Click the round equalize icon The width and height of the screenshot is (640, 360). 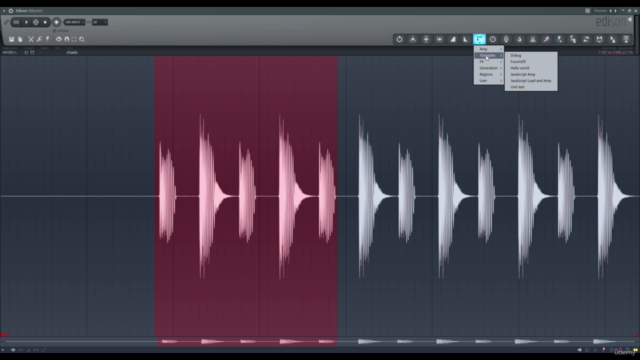tap(493, 39)
